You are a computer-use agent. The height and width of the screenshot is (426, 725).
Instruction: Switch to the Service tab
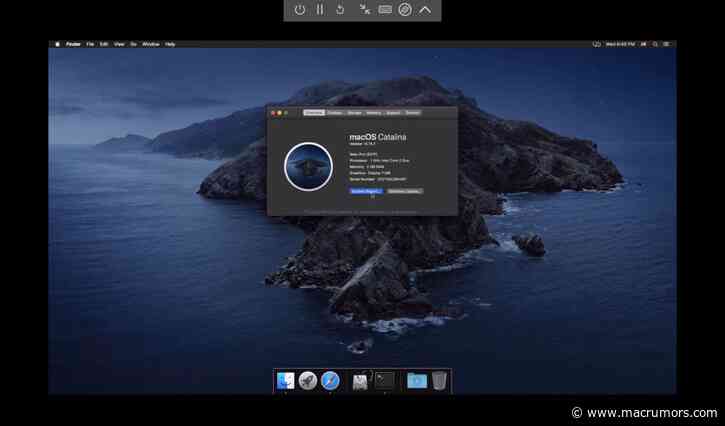[412, 113]
